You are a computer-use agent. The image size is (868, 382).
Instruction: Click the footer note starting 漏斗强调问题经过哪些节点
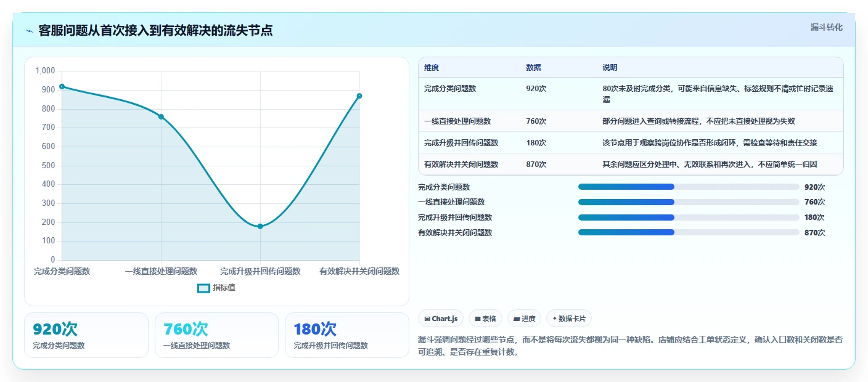(631, 346)
